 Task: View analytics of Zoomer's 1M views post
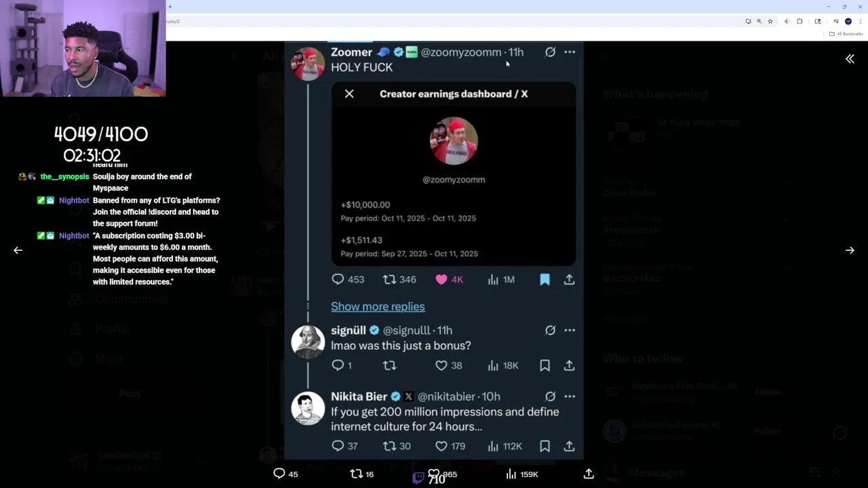click(x=493, y=279)
